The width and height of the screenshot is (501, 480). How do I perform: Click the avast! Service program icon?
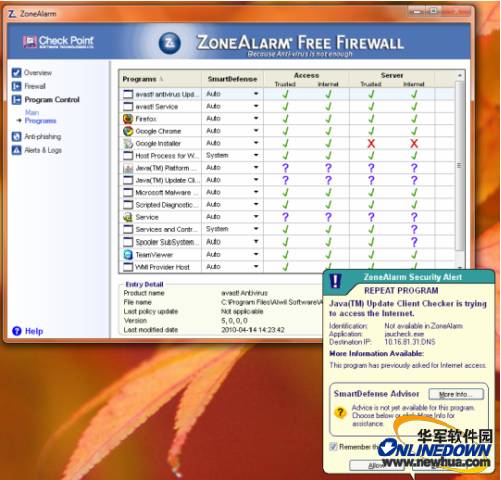click(x=128, y=106)
